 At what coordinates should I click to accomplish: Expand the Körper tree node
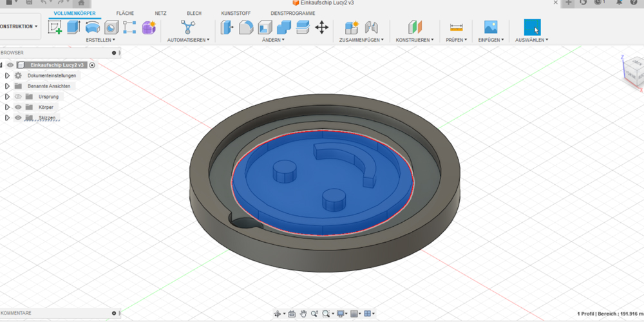pos(7,107)
